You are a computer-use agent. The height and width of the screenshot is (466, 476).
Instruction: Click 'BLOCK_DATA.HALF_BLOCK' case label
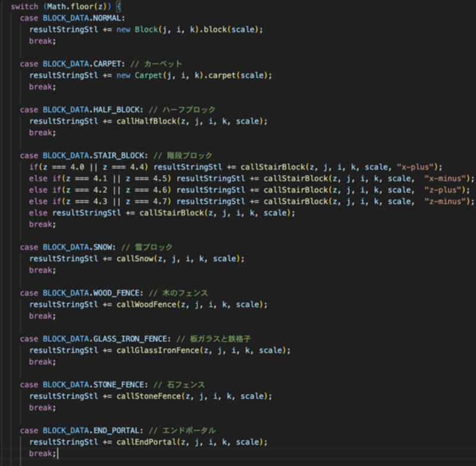[x=91, y=110]
